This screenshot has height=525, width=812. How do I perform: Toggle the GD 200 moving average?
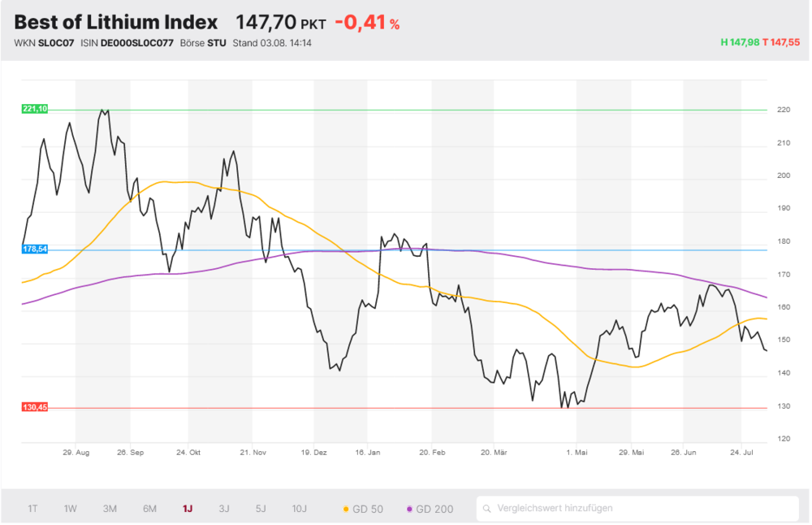pyautogui.click(x=430, y=510)
